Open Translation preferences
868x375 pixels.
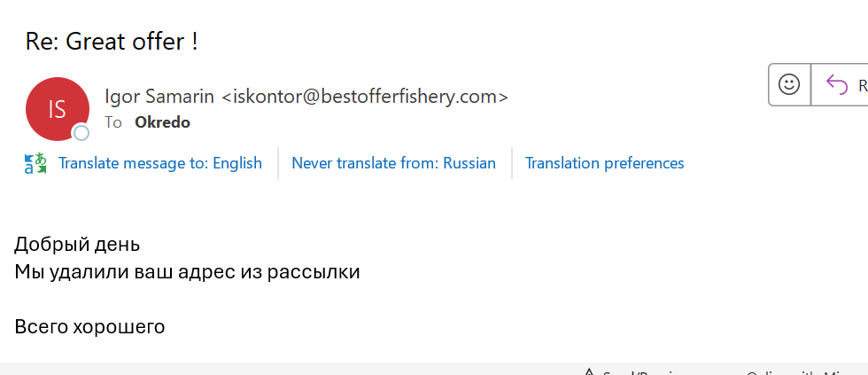point(604,163)
